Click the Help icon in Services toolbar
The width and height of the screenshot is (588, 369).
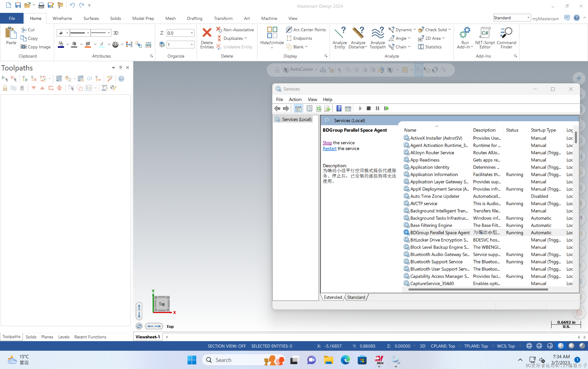339,108
